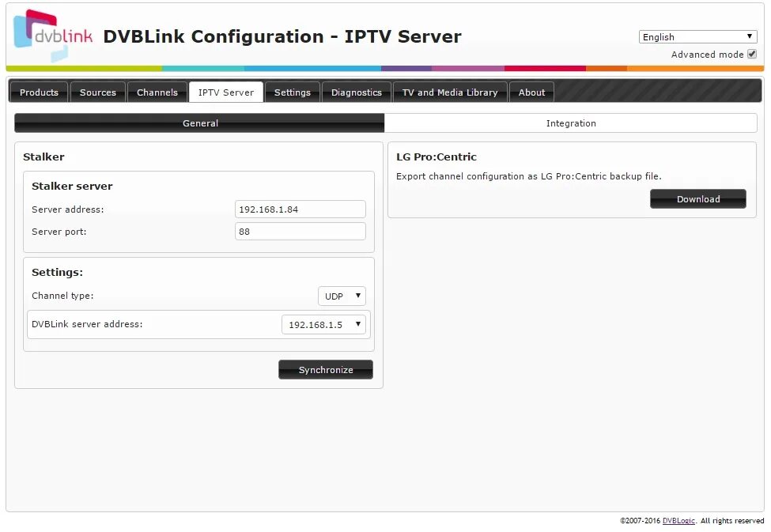This screenshot has height=532, width=771.
Task: Focus the Server port input field
Action: [x=300, y=232]
